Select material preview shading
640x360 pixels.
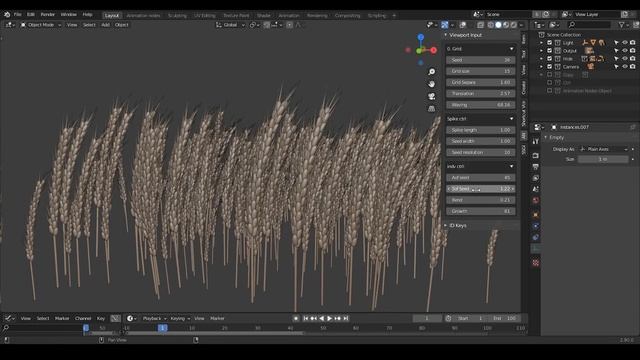point(506,25)
